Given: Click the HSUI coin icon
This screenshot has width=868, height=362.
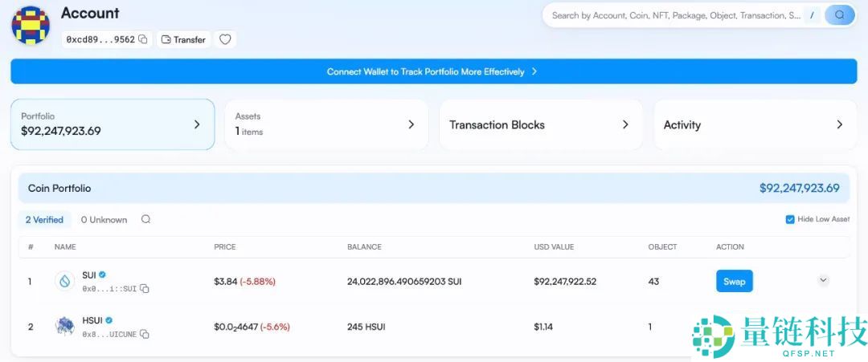Looking at the screenshot, I should (65, 327).
